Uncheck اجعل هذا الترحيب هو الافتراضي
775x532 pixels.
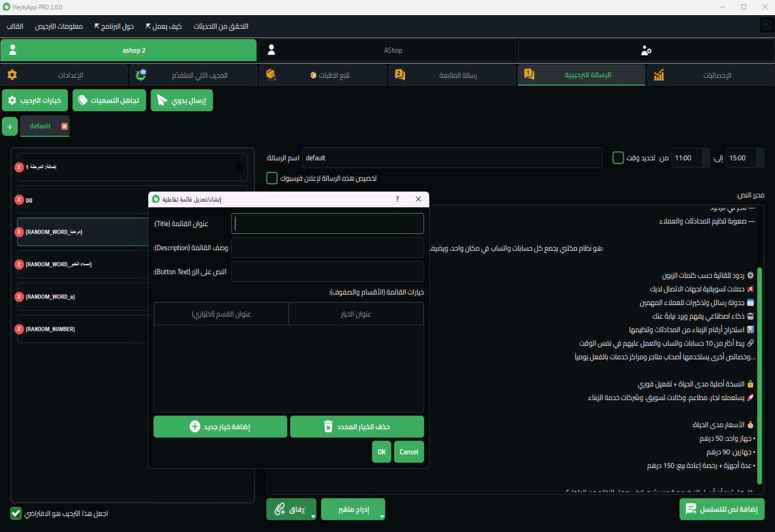pyautogui.click(x=15, y=513)
